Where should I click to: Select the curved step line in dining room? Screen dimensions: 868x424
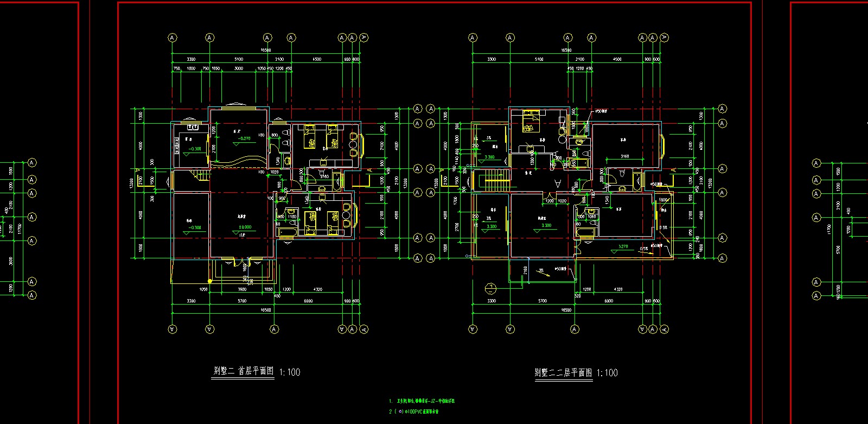238,161
